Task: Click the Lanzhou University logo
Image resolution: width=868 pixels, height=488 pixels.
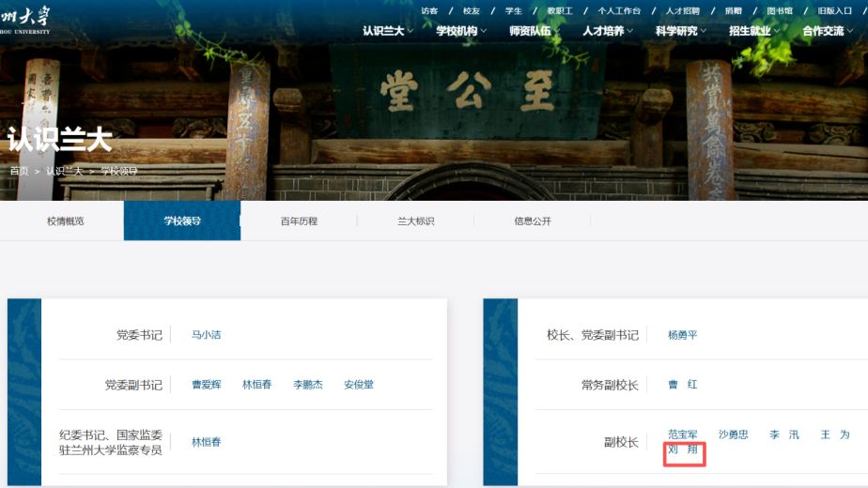Action: point(24,21)
